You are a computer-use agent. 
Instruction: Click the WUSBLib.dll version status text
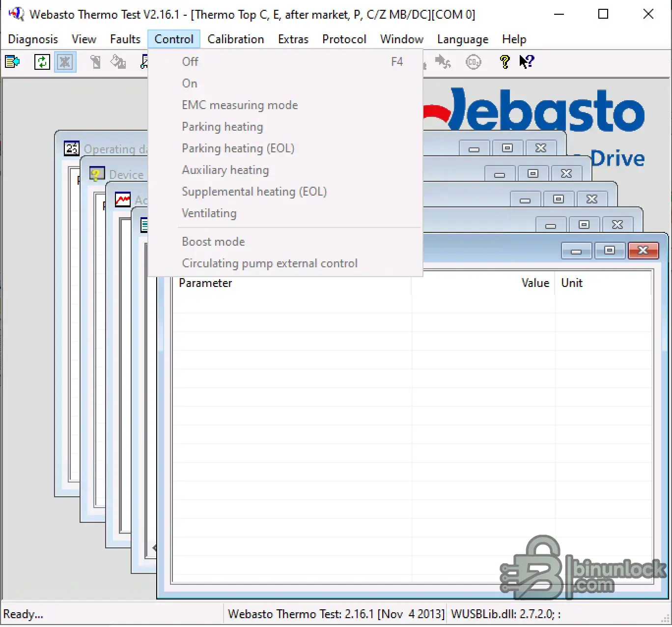click(x=506, y=614)
